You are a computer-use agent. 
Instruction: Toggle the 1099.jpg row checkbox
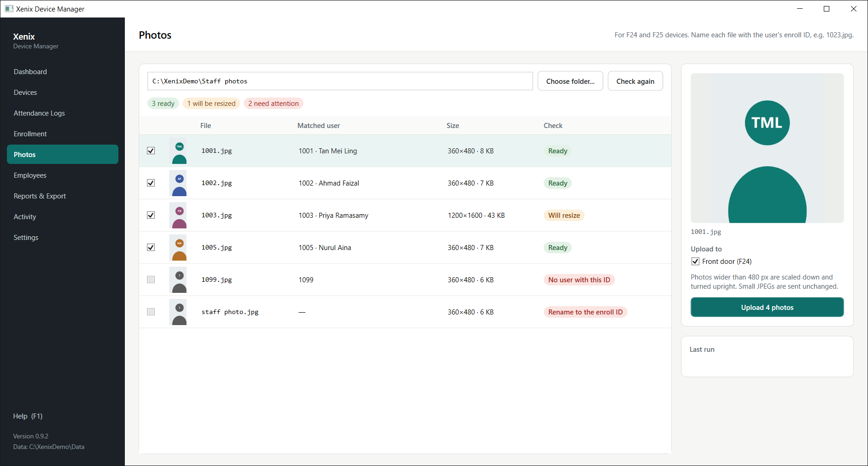[151, 280]
